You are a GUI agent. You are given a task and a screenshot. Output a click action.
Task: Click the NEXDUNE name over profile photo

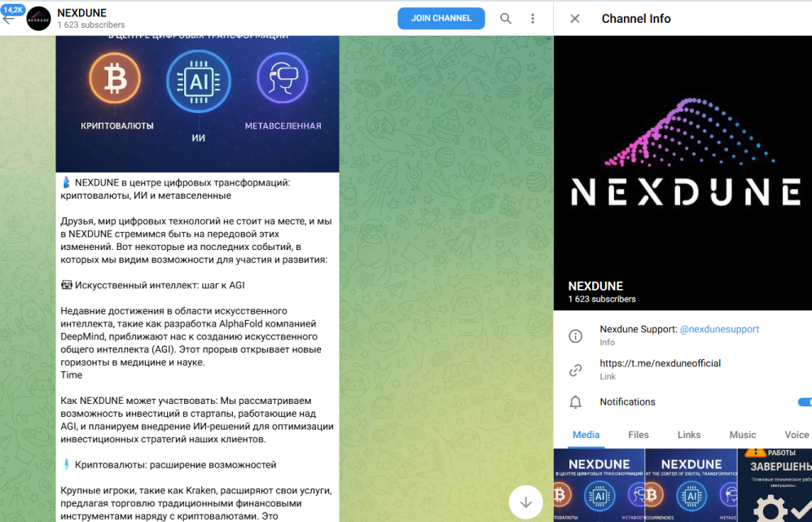coord(595,286)
